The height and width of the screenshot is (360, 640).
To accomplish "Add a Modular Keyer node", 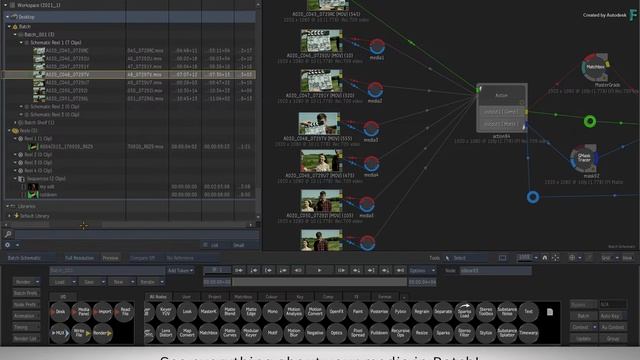I will coord(251,333).
